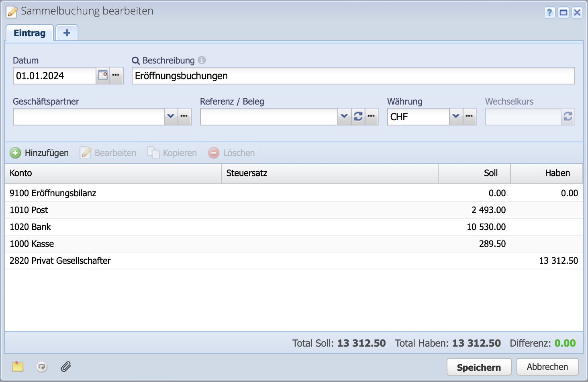Screen dimensions: 588x382
Task: Click the yellow note icon at bottom left
Action: tap(18, 366)
